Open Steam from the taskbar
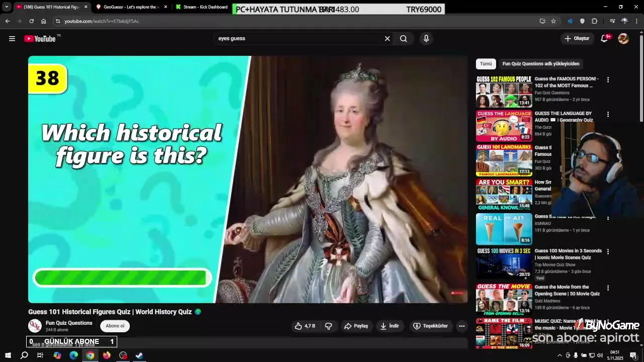The height and width of the screenshot is (362, 644). (139, 355)
